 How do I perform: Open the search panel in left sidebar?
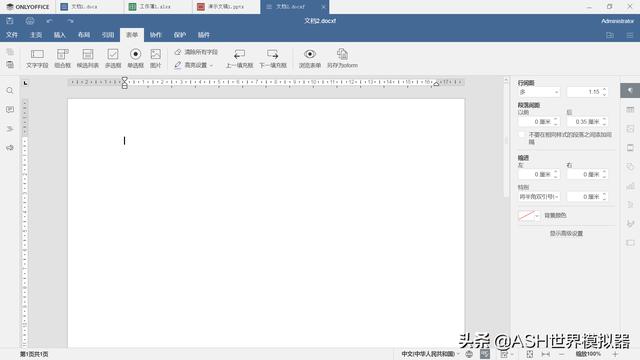pos(10,91)
